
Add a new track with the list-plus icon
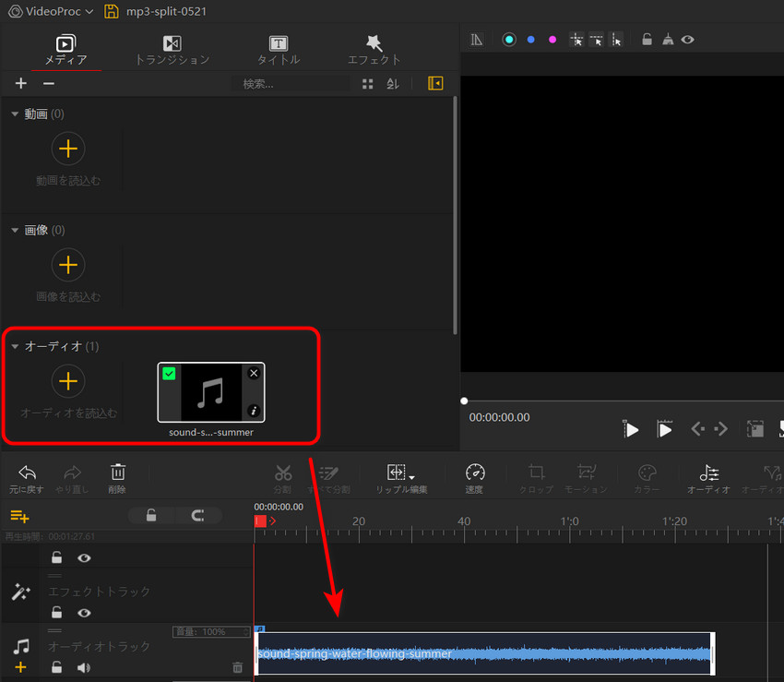click(x=19, y=516)
